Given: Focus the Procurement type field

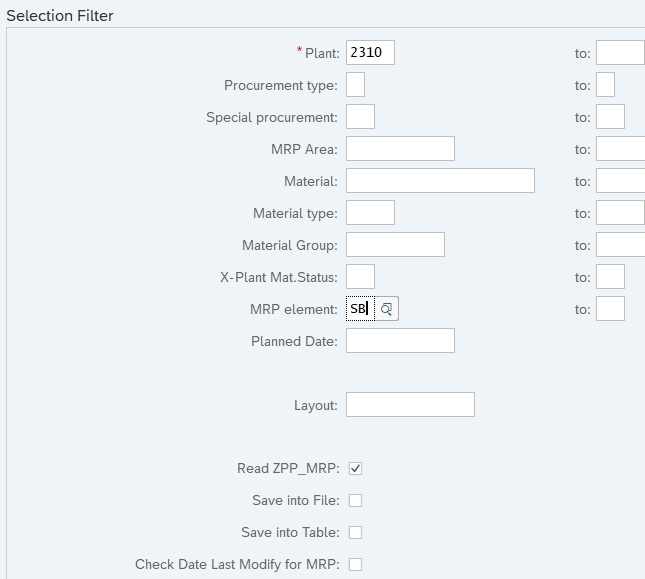Looking at the screenshot, I should 355,85.
